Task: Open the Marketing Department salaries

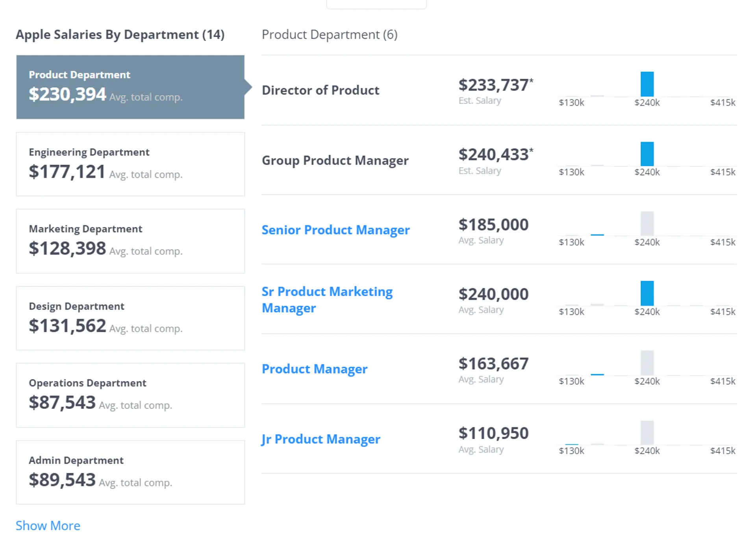Action: [x=130, y=241]
